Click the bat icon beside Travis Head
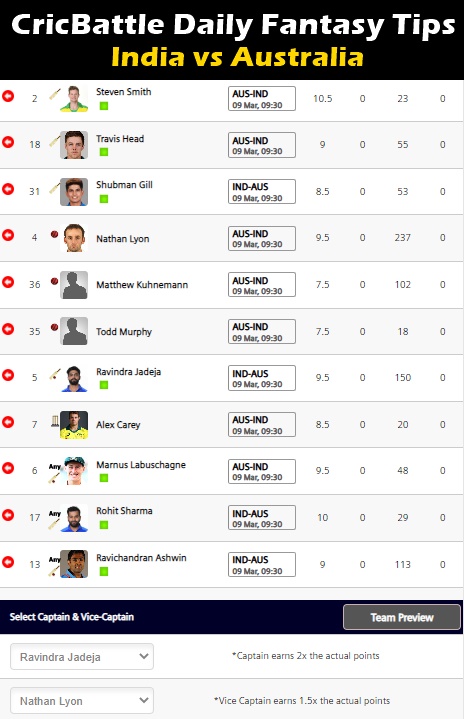This screenshot has height=719, width=464. click(x=55, y=141)
